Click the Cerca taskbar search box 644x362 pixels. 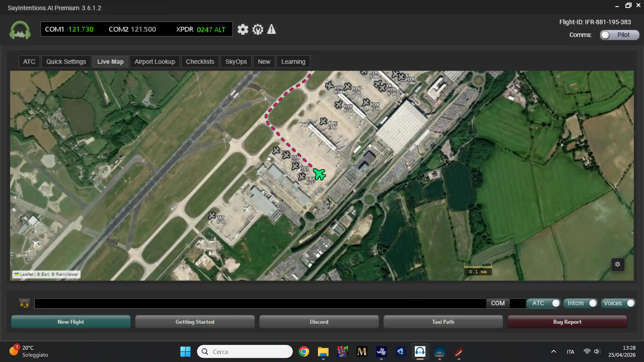pos(245,351)
